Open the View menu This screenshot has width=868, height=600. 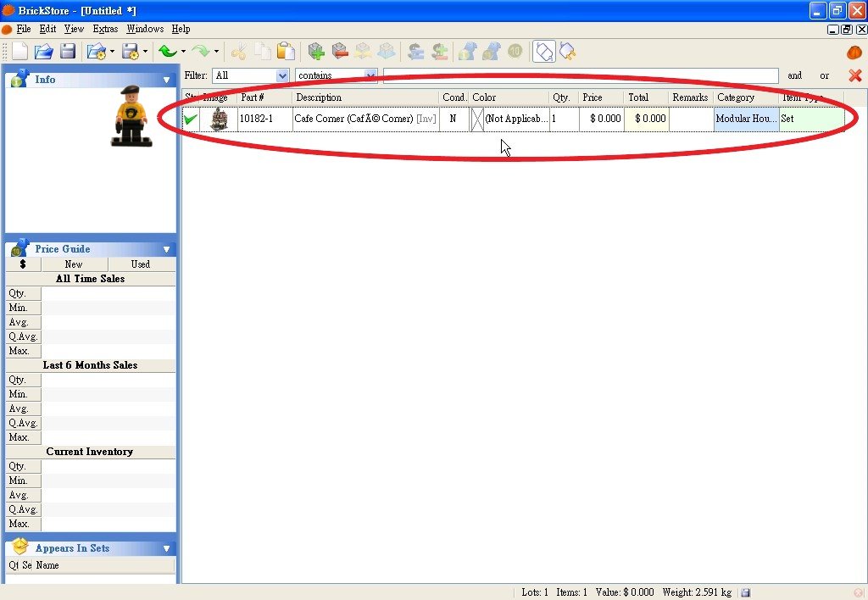(75, 29)
